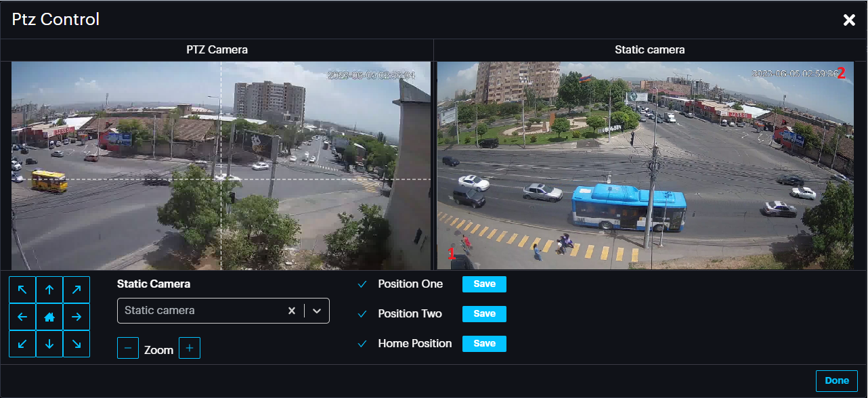This screenshot has width=868, height=398.
Task: Clear the Static camera selection
Action: [292, 311]
